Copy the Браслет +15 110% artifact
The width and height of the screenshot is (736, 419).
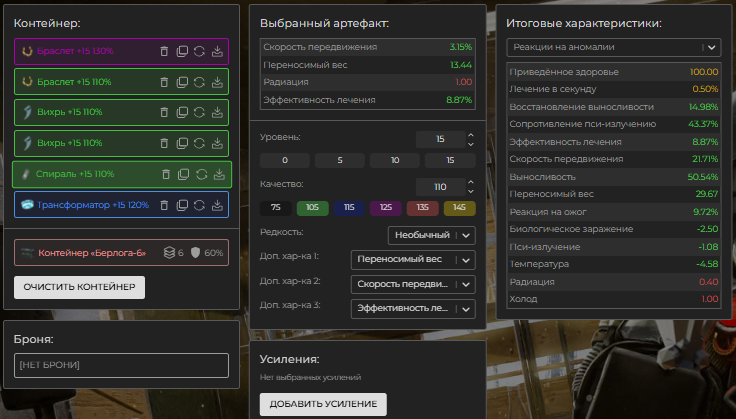tap(182, 82)
